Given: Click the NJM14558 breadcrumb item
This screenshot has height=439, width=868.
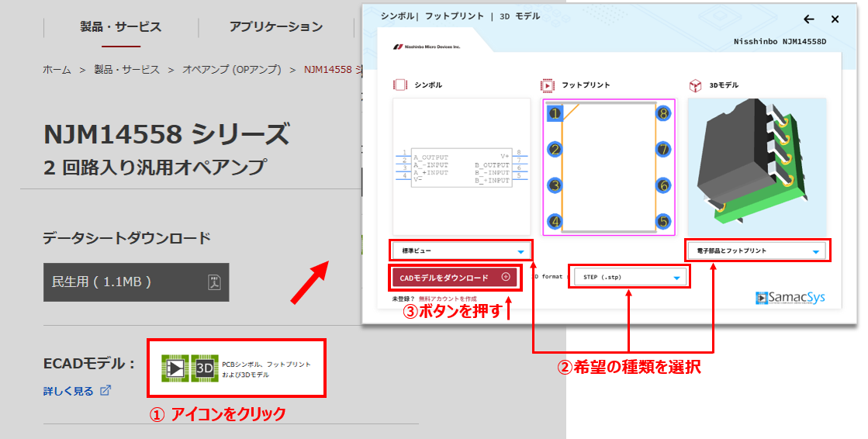Looking at the screenshot, I should [332, 70].
